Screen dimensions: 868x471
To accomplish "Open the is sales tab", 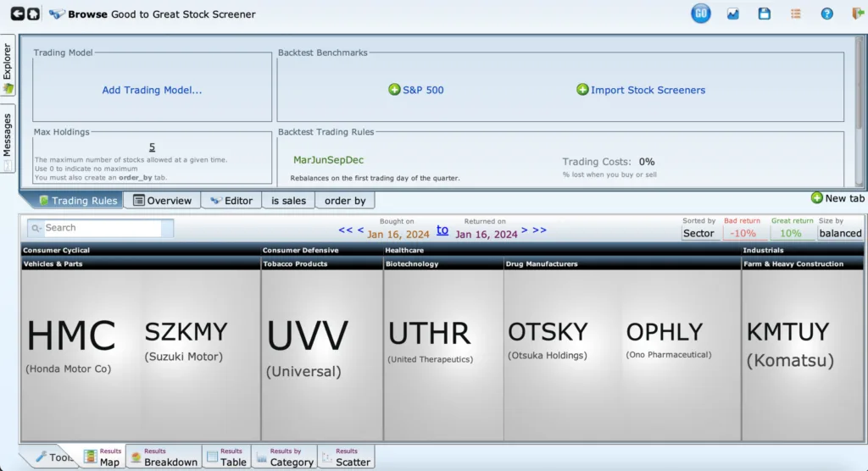I will (x=288, y=201).
